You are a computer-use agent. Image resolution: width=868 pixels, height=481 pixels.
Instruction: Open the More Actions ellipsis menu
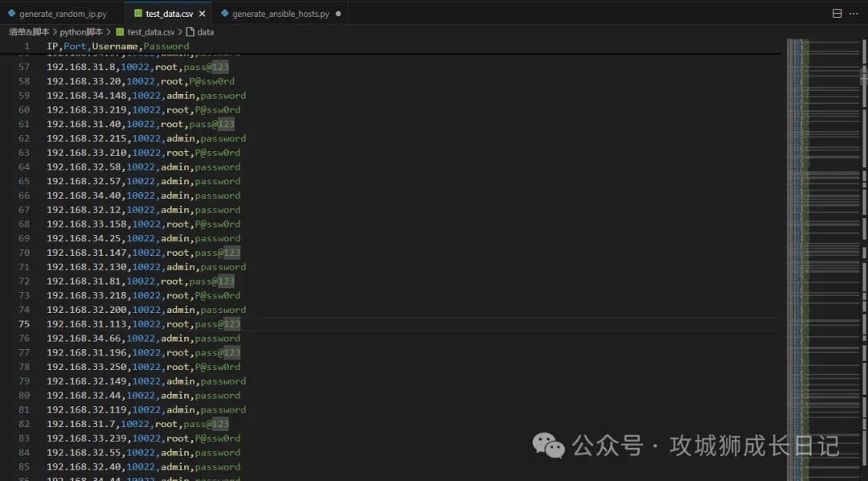[x=856, y=14]
